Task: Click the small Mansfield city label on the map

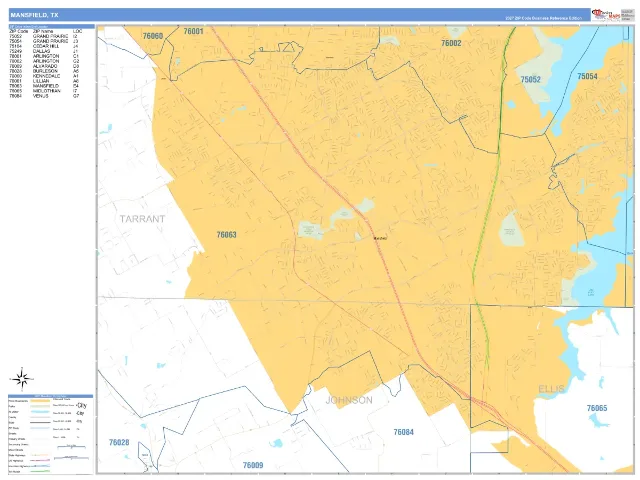Action: pos(380,238)
